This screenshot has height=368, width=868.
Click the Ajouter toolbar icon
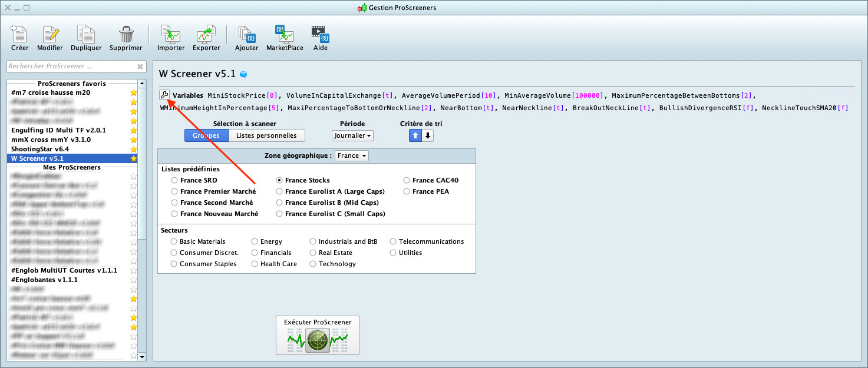[x=247, y=38]
